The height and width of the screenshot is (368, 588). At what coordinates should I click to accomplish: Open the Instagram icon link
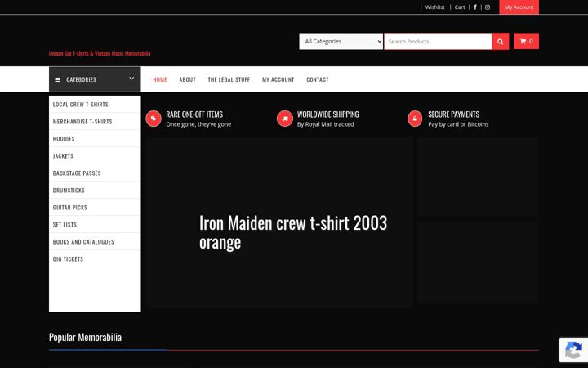tap(487, 7)
